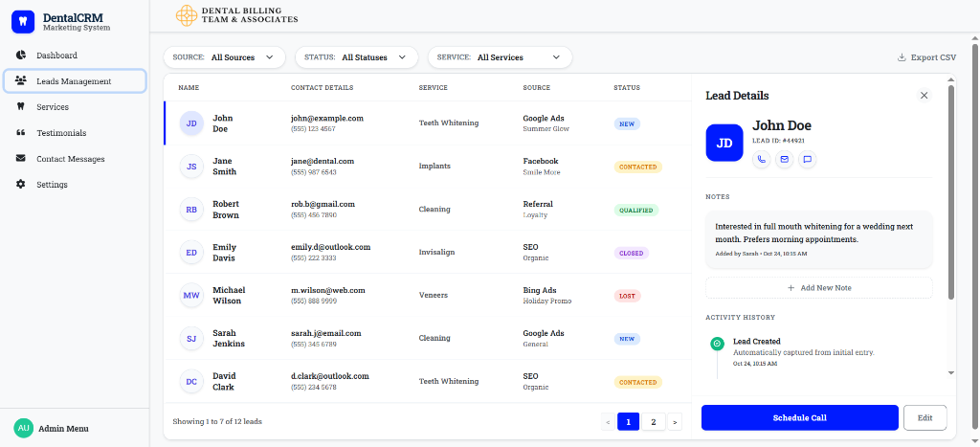The image size is (980, 447).
Task: Click the CONTACTED badge for Jane Smith
Action: tap(638, 167)
